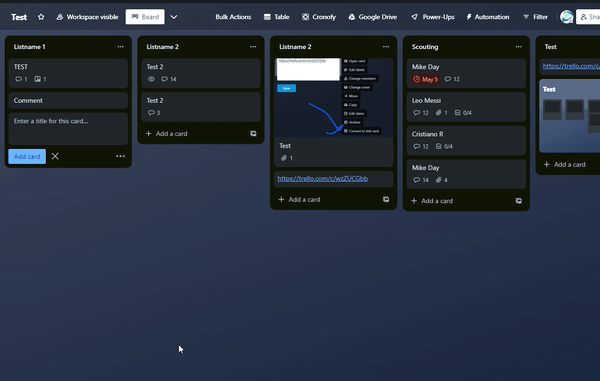Open the TEST card
This screenshot has height=381, width=600.
68,73
